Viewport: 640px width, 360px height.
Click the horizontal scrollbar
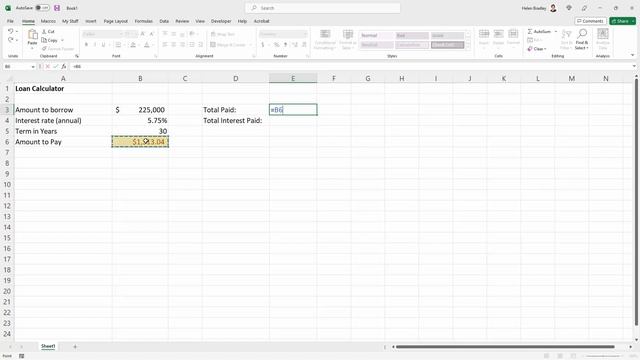pos(505,347)
